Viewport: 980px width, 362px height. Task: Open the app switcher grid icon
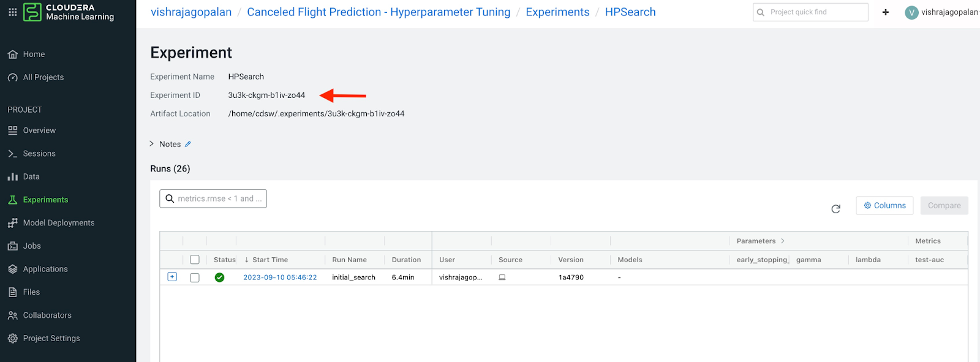[x=12, y=12]
